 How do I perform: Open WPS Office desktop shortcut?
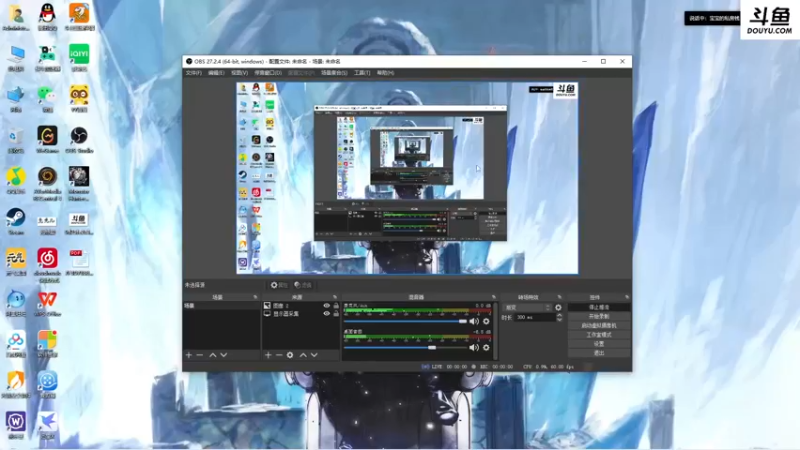[47, 303]
